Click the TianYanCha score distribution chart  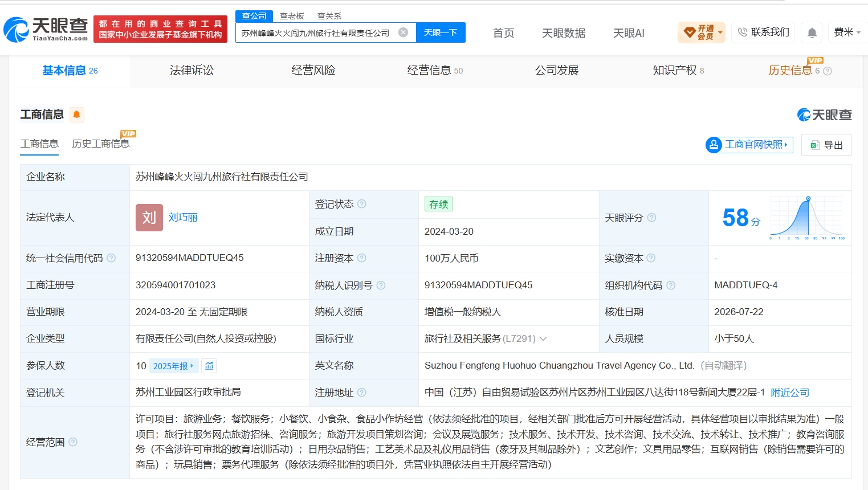807,218
